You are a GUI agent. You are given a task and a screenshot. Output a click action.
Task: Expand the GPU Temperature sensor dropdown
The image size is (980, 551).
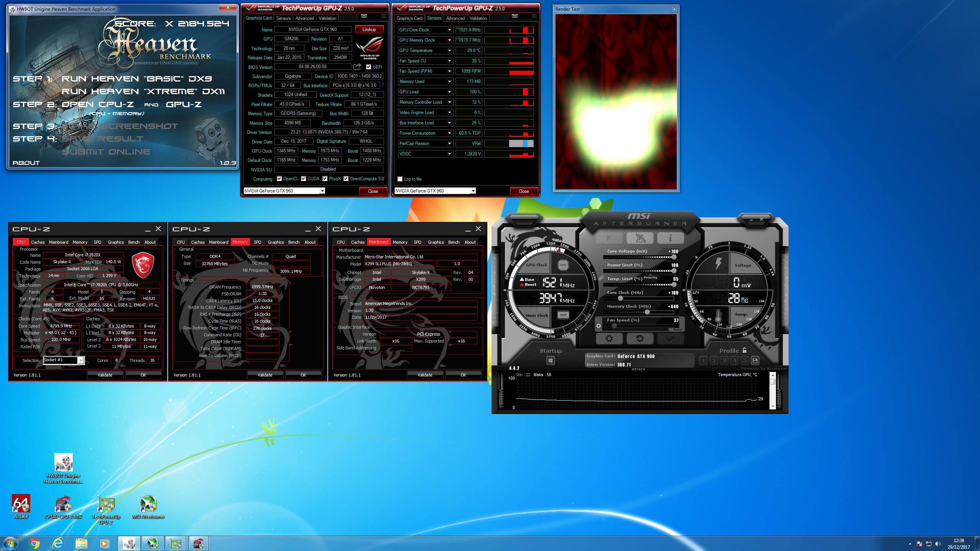pos(449,51)
